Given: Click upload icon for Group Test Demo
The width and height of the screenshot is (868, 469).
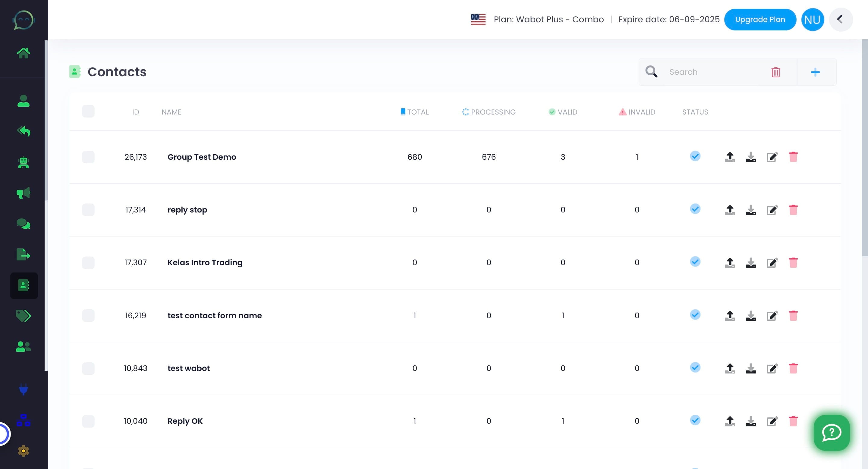Looking at the screenshot, I should [x=730, y=157].
